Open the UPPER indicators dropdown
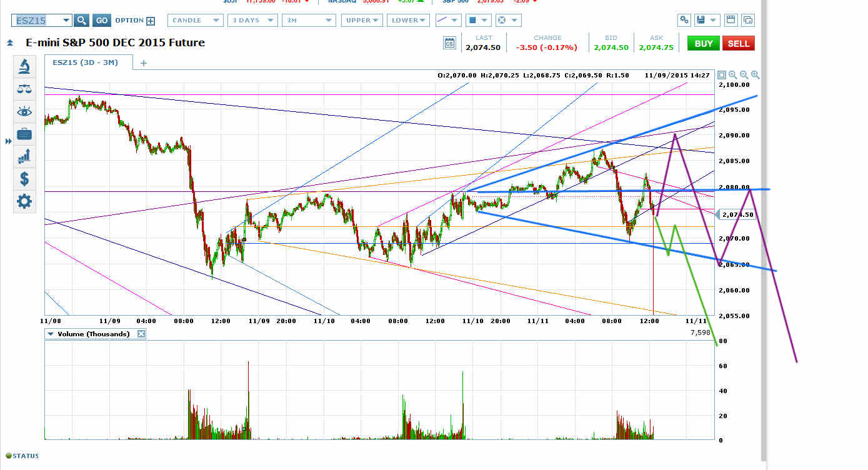 (362, 21)
